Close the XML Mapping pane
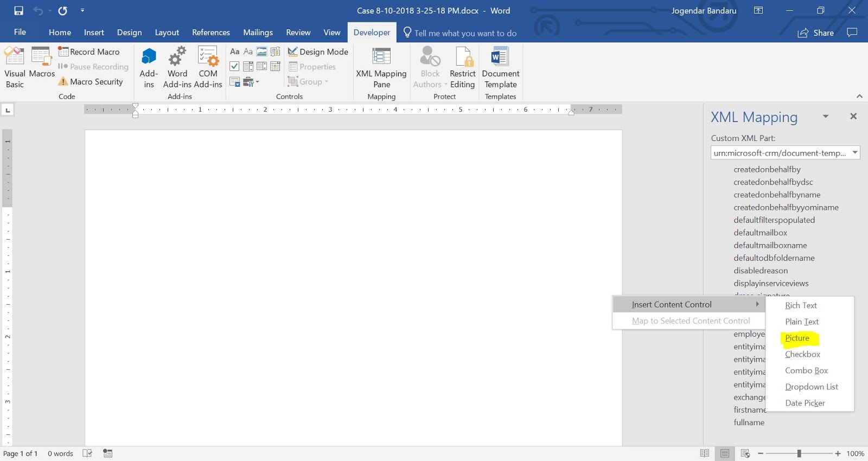Image resolution: width=868 pixels, height=461 pixels. tap(853, 116)
